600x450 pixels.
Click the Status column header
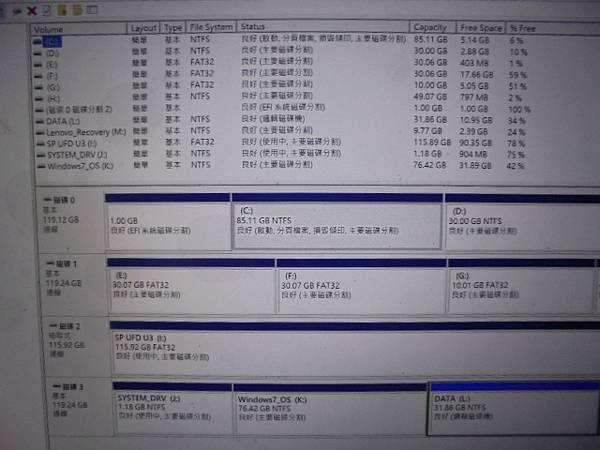click(323, 27)
